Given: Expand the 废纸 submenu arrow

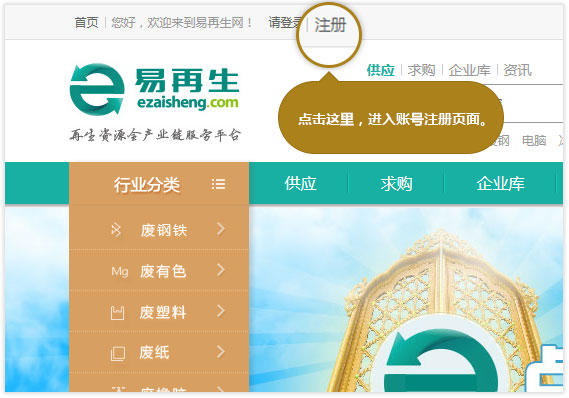Looking at the screenshot, I should click(x=221, y=352).
